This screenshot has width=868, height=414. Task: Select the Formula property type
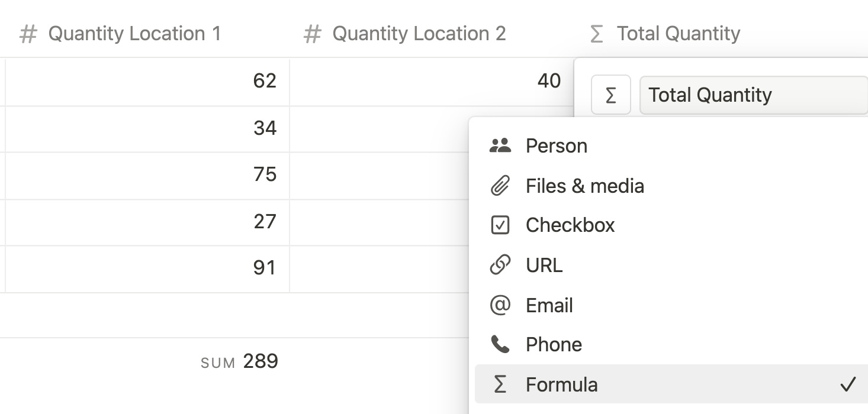pyautogui.click(x=561, y=384)
